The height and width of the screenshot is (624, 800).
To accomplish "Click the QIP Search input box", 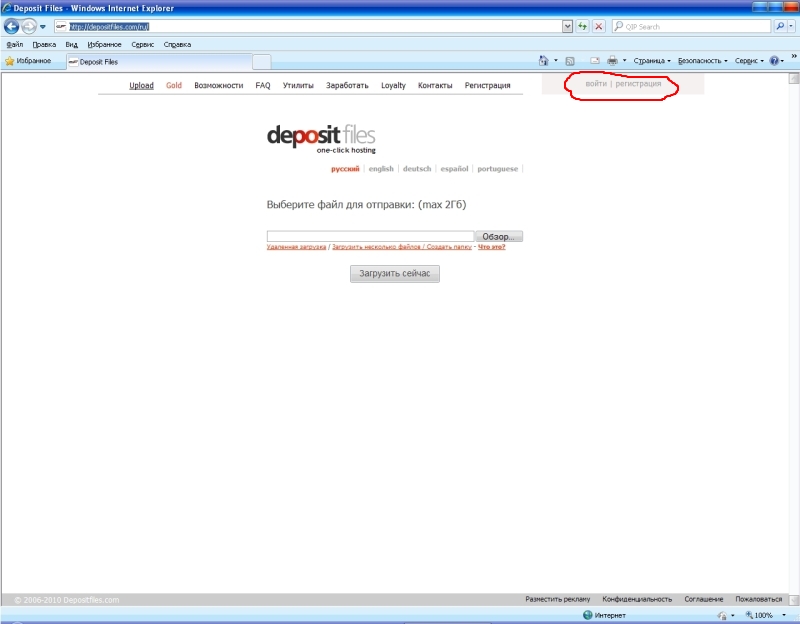I will click(x=691, y=27).
